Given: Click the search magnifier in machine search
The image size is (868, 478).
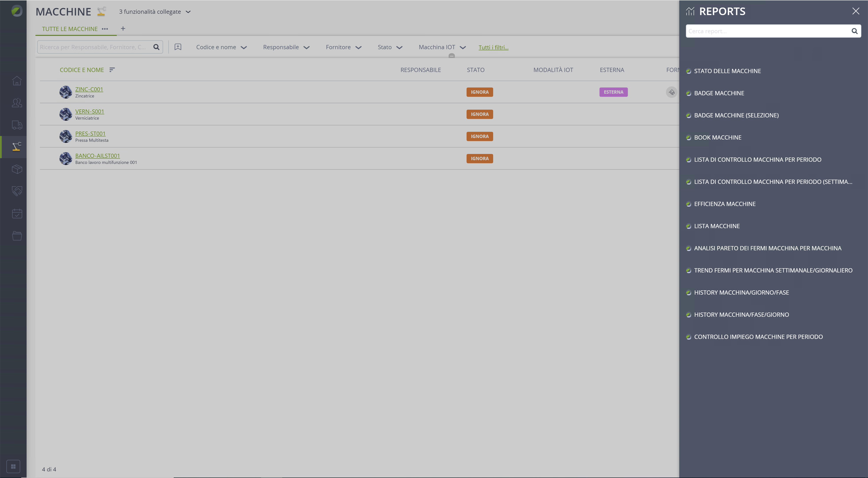Looking at the screenshot, I should point(156,47).
